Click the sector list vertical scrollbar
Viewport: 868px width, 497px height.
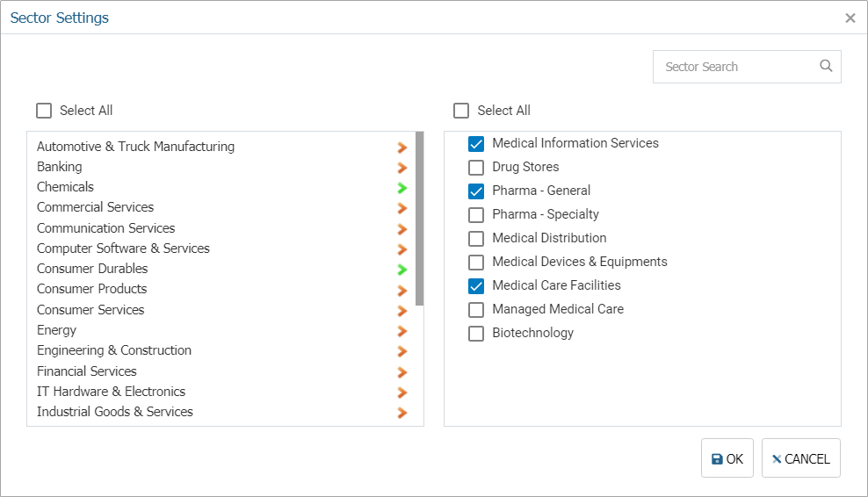(420, 219)
